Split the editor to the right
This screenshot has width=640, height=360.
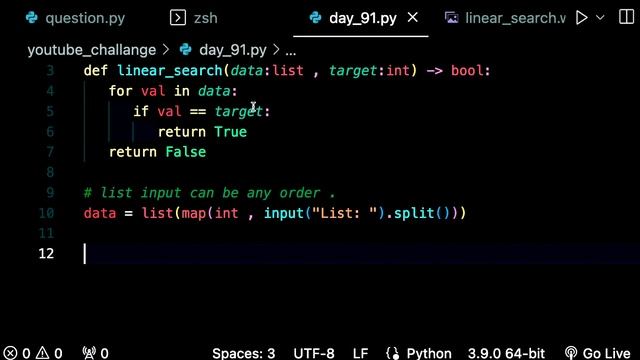[x=626, y=17]
